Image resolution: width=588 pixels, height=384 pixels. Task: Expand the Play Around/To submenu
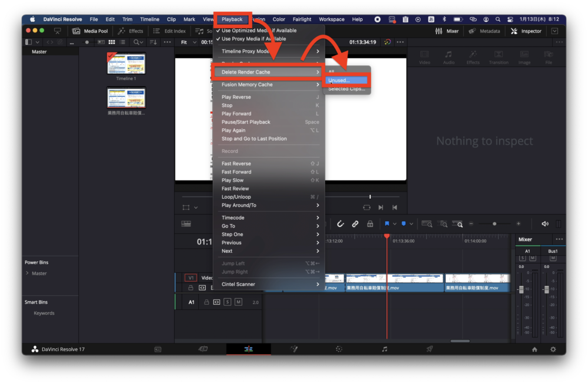point(268,205)
